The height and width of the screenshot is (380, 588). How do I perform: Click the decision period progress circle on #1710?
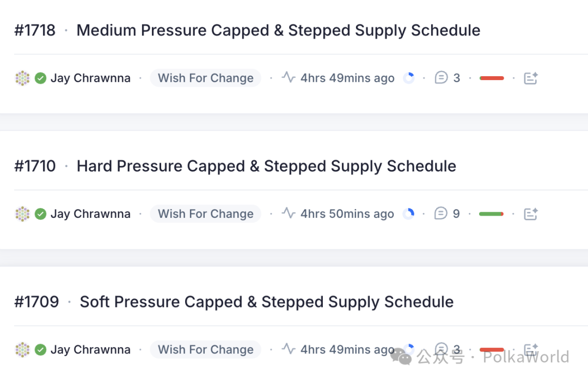point(408,214)
